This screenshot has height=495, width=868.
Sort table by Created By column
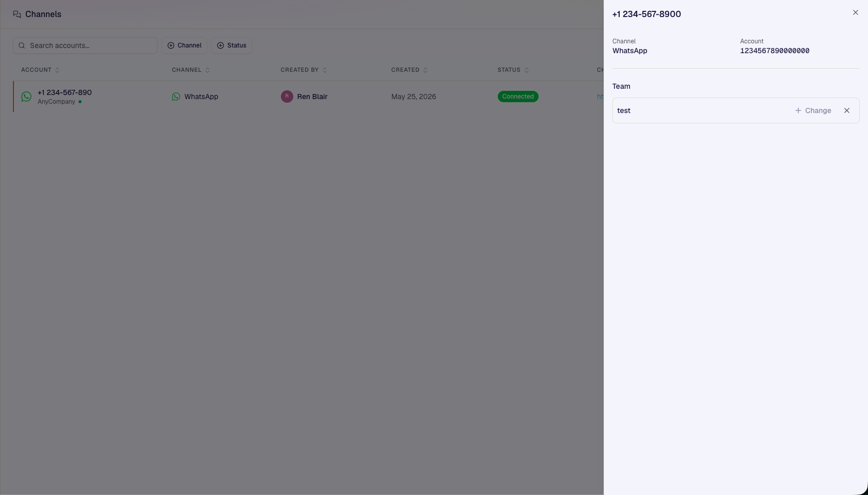304,70
